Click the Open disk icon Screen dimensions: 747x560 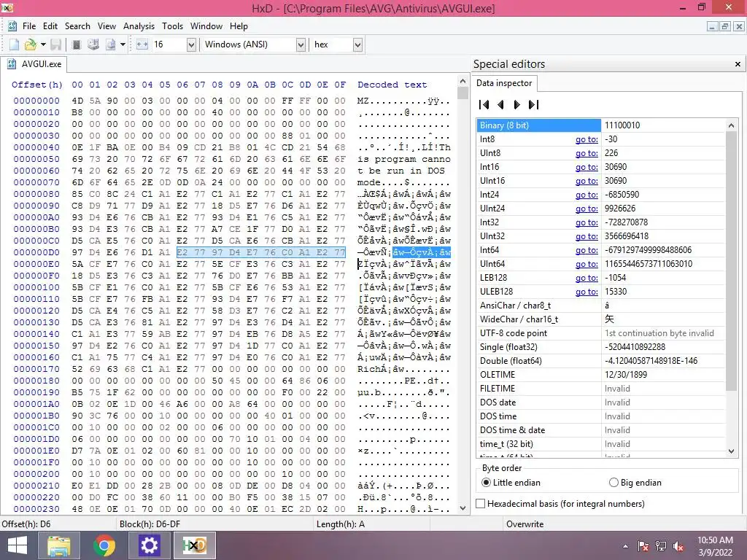(x=93, y=44)
